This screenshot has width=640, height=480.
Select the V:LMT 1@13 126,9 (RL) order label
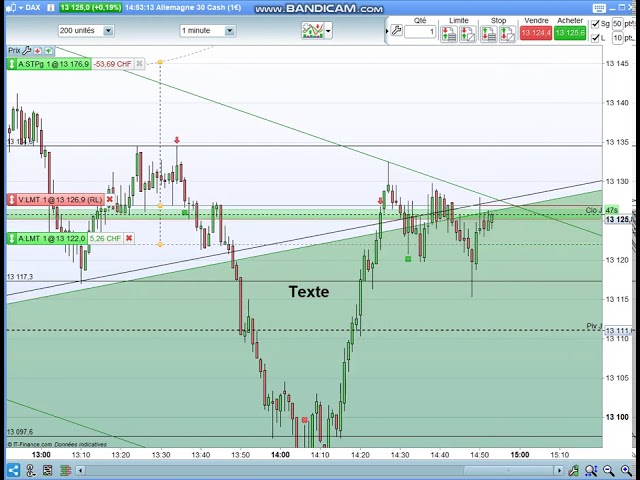point(60,200)
